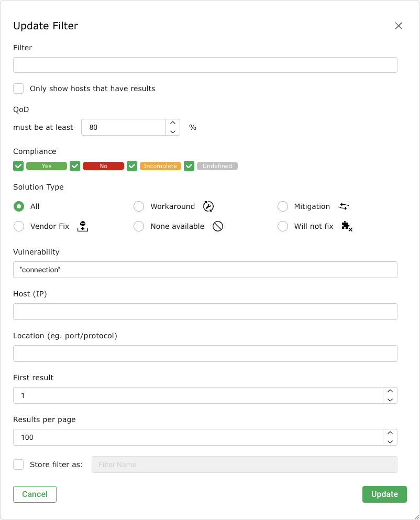This screenshot has width=420, height=520.
Task: Increase the Results per page value
Action: [390, 433]
